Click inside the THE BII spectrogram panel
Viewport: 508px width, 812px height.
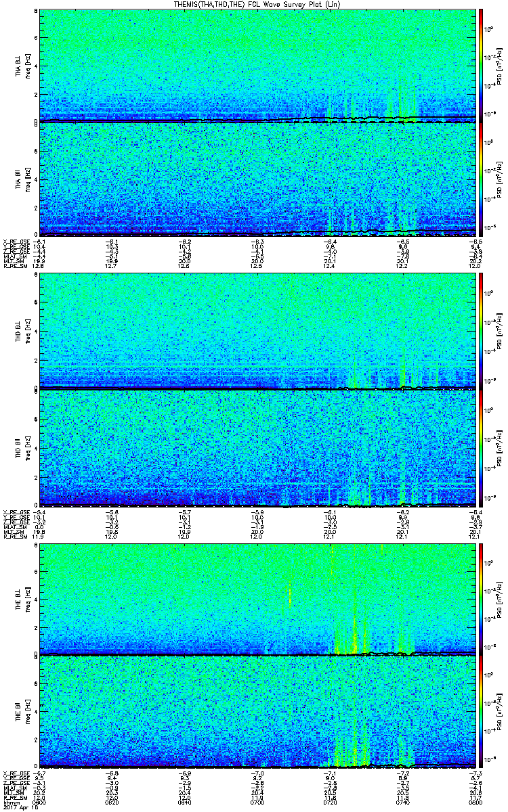tap(257, 713)
